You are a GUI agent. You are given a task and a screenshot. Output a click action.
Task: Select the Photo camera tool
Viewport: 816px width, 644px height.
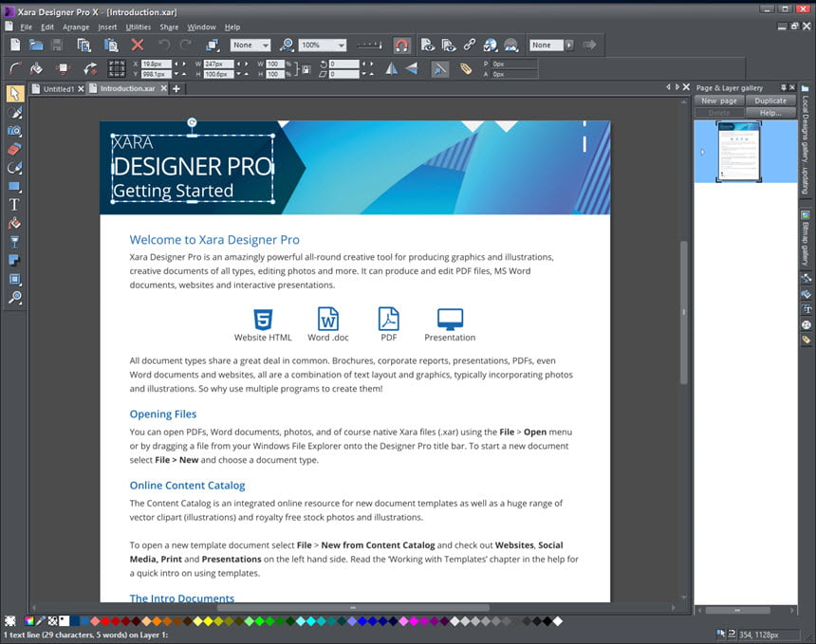(x=14, y=131)
